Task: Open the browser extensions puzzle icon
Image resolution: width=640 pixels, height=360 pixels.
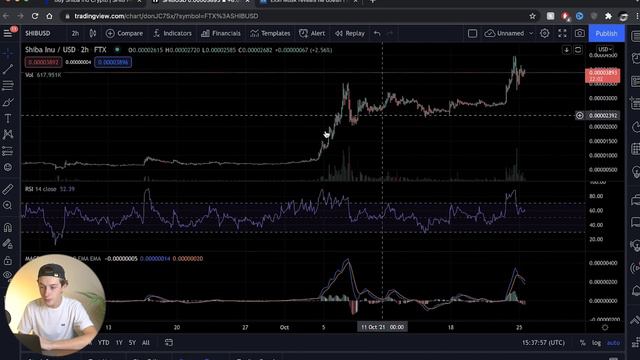Action: (608, 16)
